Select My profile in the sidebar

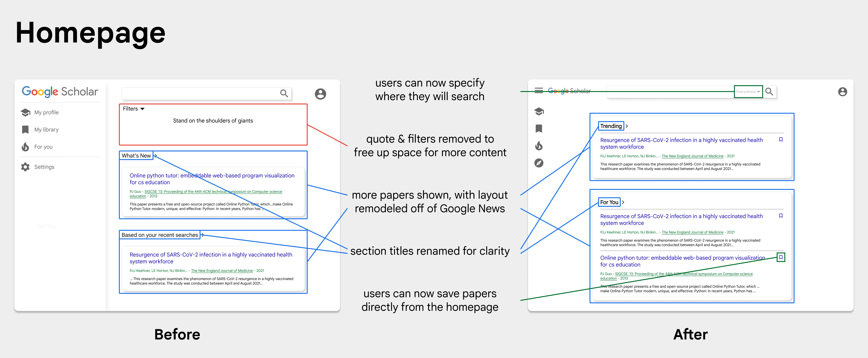(x=46, y=112)
